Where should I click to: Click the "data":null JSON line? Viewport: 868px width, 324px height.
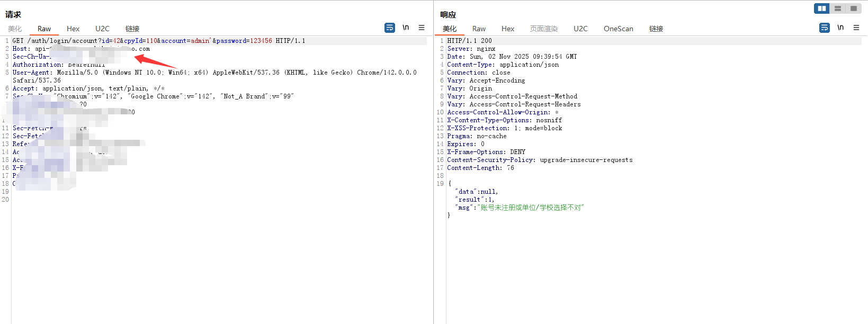(x=477, y=192)
